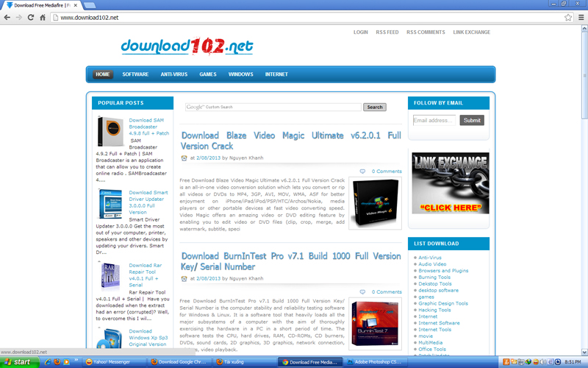Open the Smart Driver Updater thumbnail
588x368 pixels.
click(110, 204)
